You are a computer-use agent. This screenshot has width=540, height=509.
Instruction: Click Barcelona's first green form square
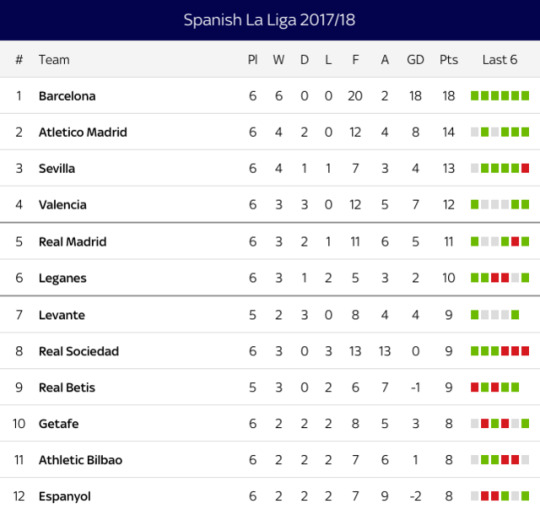[475, 96]
